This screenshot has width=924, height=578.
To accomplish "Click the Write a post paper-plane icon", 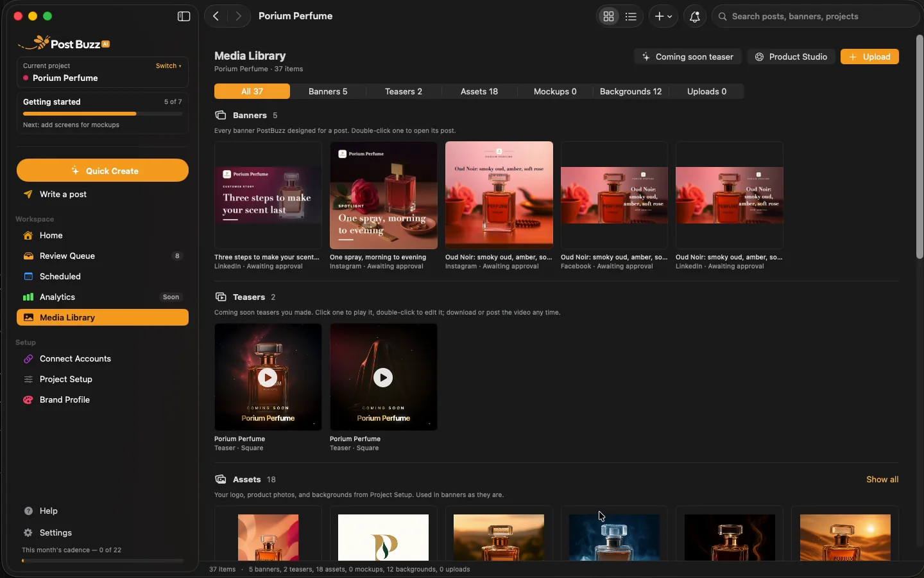I will (x=28, y=195).
